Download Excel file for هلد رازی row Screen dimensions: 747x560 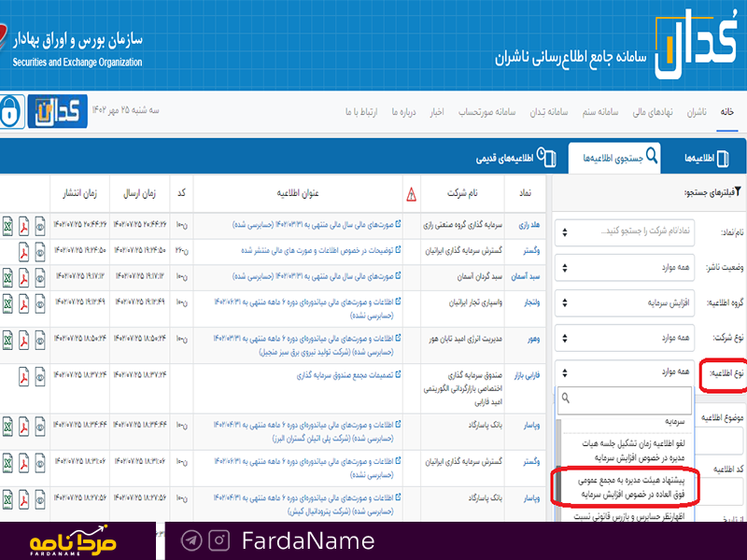point(7,226)
